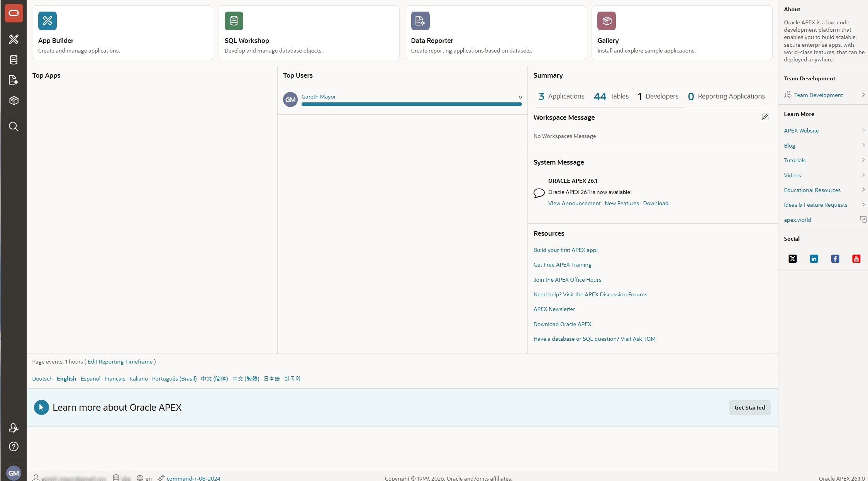Click the View Announcement link
The image size is (868, 481).
coord(574,203)
